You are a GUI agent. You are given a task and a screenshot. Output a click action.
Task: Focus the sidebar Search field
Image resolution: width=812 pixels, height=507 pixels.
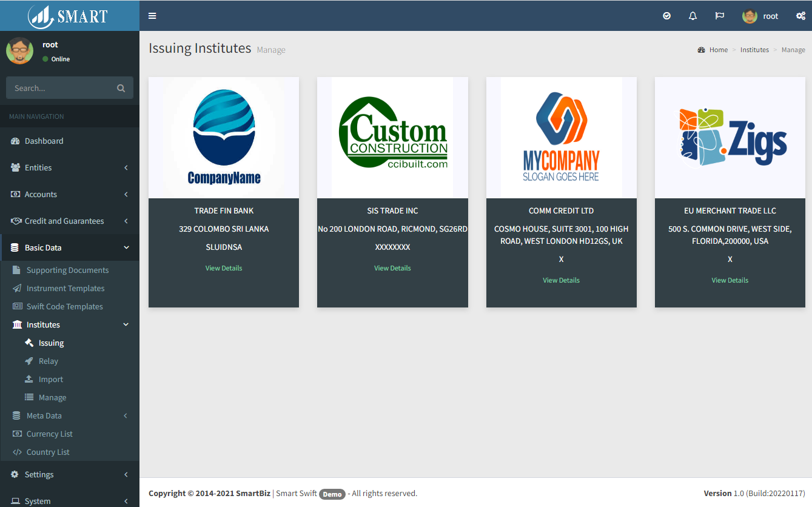coord(61,88)
